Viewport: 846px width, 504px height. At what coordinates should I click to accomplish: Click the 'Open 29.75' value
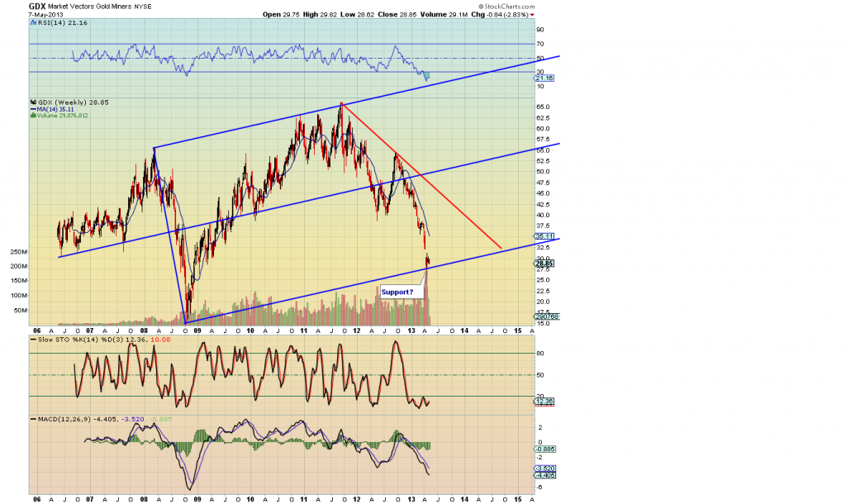(281, 15)
